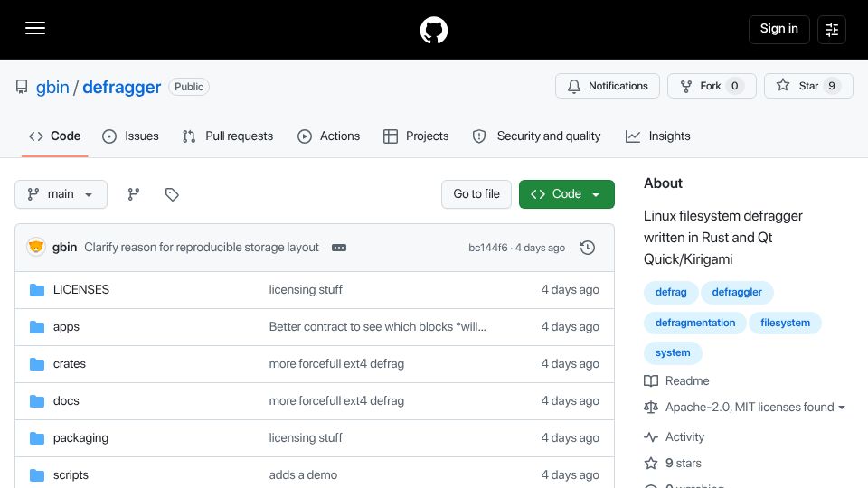
Task: Open commit 'Clarify reason for reproducible storage layout'
Action: pos(202,248)
